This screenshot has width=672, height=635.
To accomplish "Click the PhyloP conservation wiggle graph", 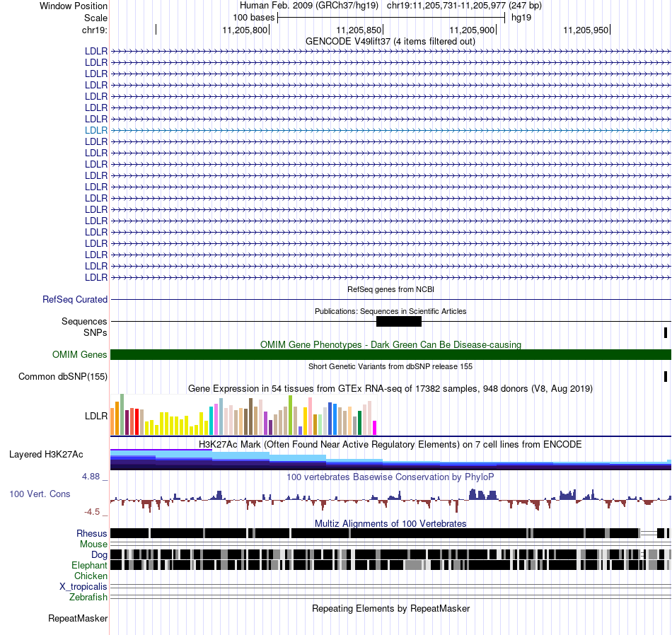I will coord(390,500).
